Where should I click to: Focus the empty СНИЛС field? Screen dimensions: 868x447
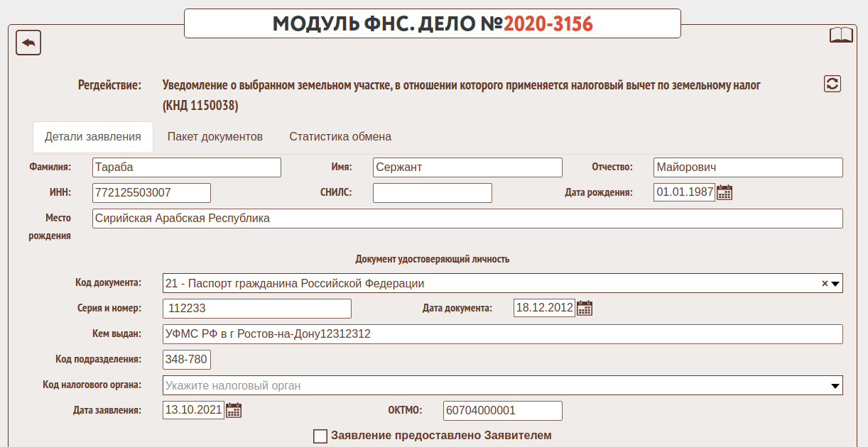coord(432,193)
